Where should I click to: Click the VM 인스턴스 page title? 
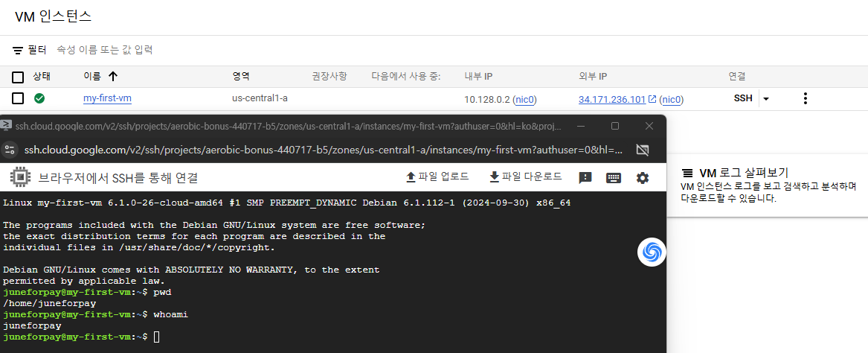[x=53, y=16]
